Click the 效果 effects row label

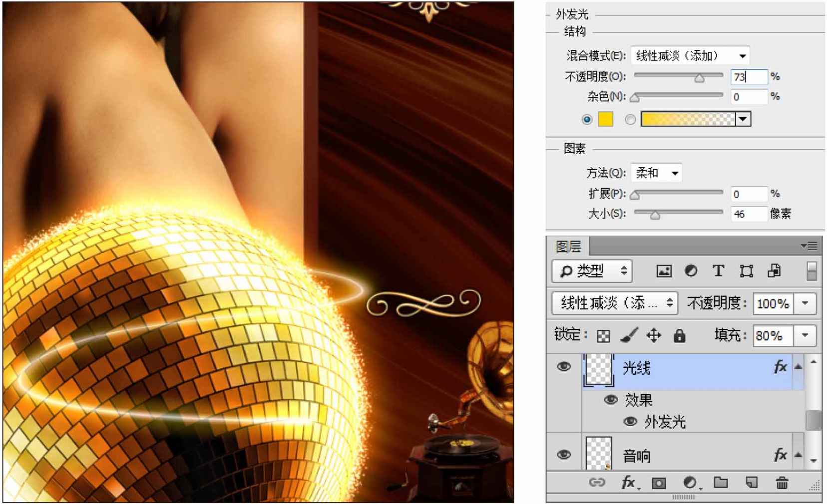tap(639, 400)
